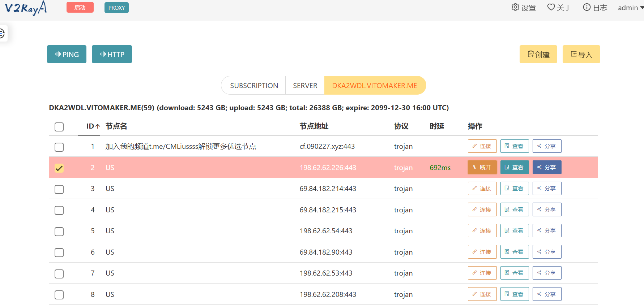Share node 7 at 198.62.62.53
The height and width of the screenshot is (307, 644).
[x=547, y=273]
